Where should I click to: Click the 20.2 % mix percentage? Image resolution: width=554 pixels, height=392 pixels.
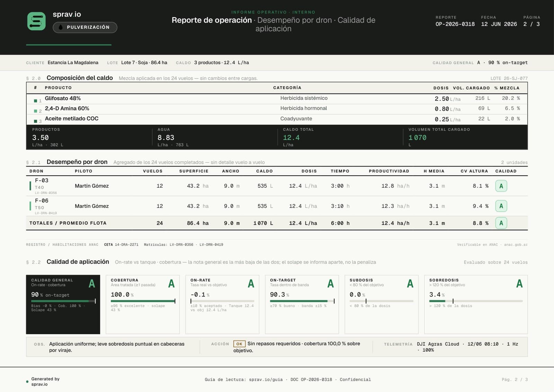pos(511,98)
